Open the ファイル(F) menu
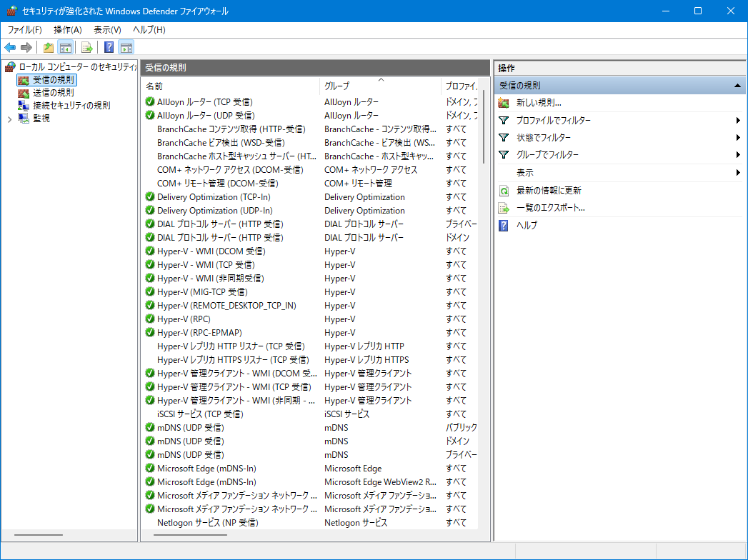This screenshot has width=748, height=560. click(25, 29)
